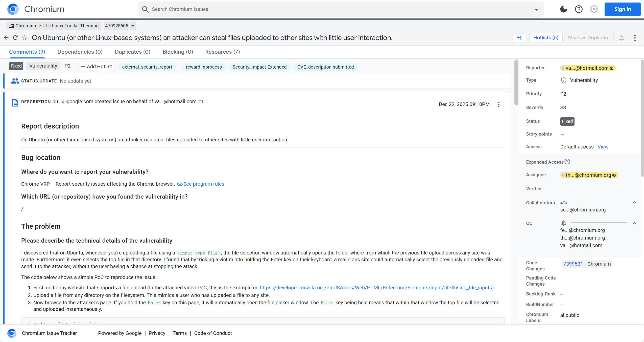Expand the search options dropdown arrow

[x=536, y=9]
